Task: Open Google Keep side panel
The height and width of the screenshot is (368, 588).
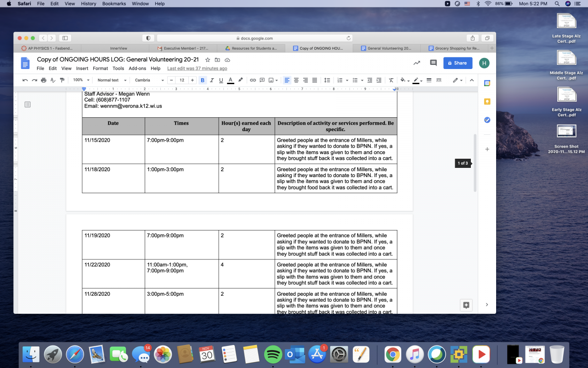Action: click(x=487, y=102)
